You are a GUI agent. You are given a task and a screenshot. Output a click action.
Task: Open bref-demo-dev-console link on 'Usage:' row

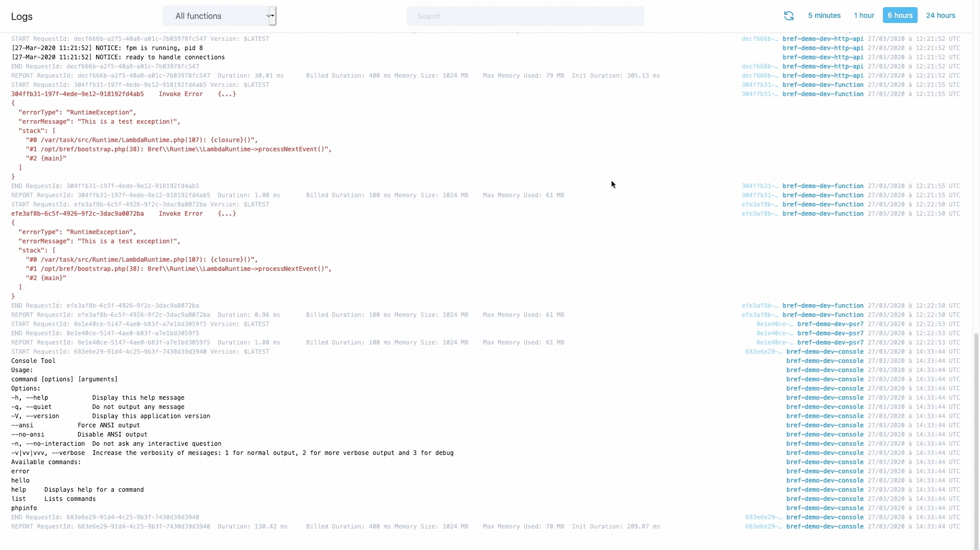pos(825,370)
